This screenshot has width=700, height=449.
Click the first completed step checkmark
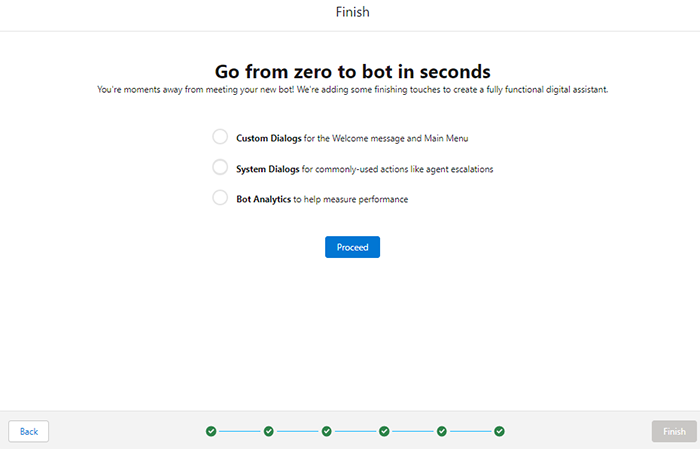pos(211,431)
